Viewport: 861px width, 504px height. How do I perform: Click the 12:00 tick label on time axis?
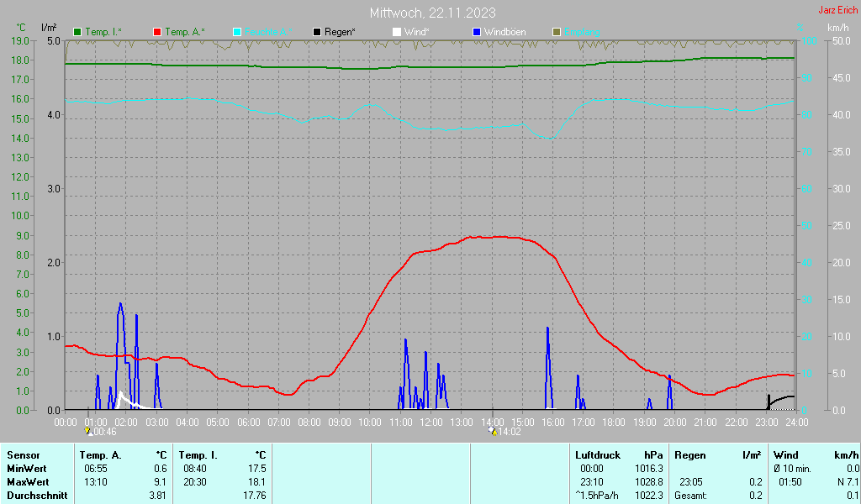point(430,422)
